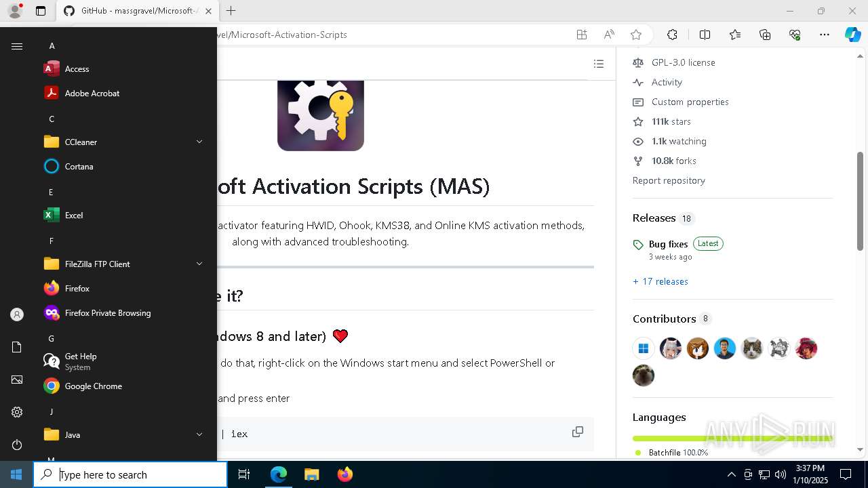Open Edge Settings and more menu
This screenshot has width=868, height=488.
[x=825, y=35]
